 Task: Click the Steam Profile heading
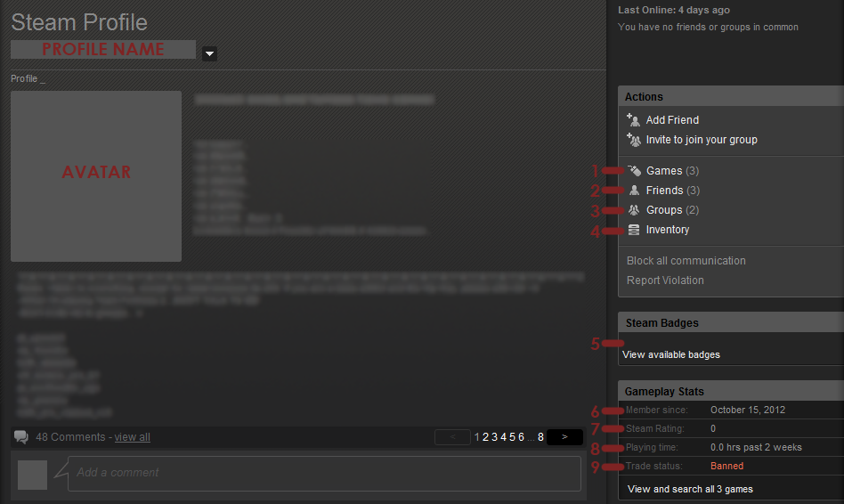point(79,22)
